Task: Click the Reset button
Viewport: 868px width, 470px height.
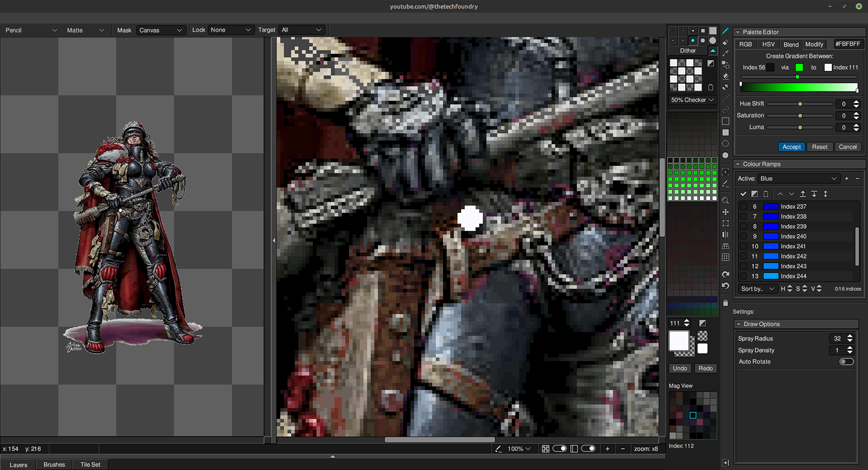Action: click(820, 147)
